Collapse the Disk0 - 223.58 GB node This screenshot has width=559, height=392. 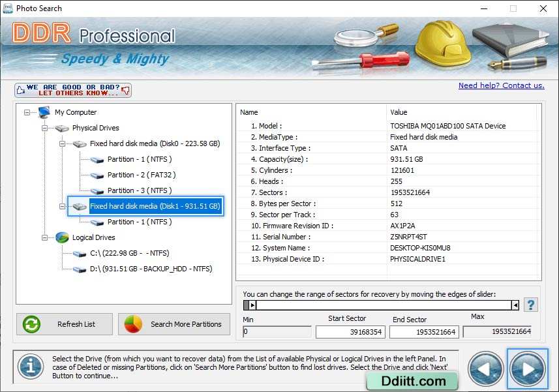62,144
